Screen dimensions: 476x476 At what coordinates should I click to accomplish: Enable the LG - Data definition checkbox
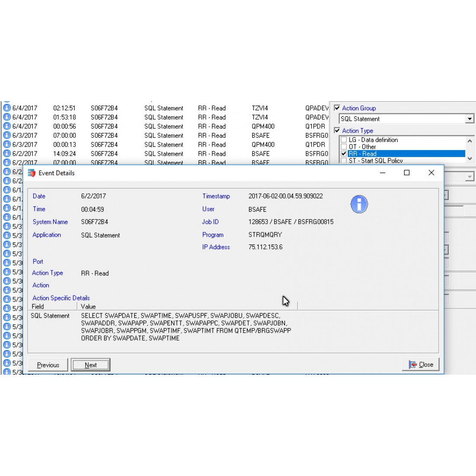tap(344, 140)
